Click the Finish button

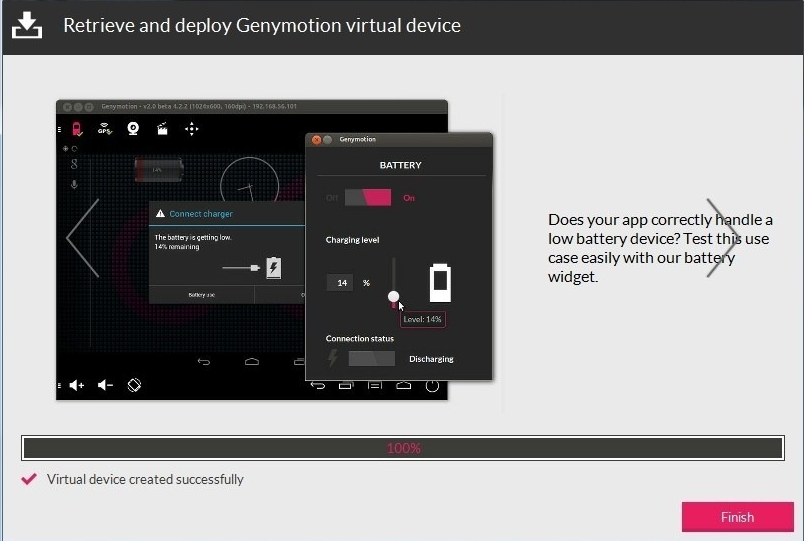[737, 516]
